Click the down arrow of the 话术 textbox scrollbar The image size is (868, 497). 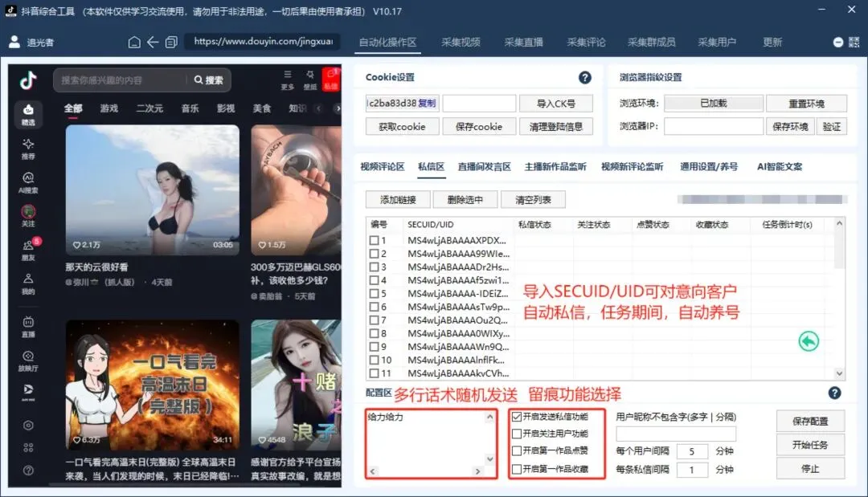(490, 458)
